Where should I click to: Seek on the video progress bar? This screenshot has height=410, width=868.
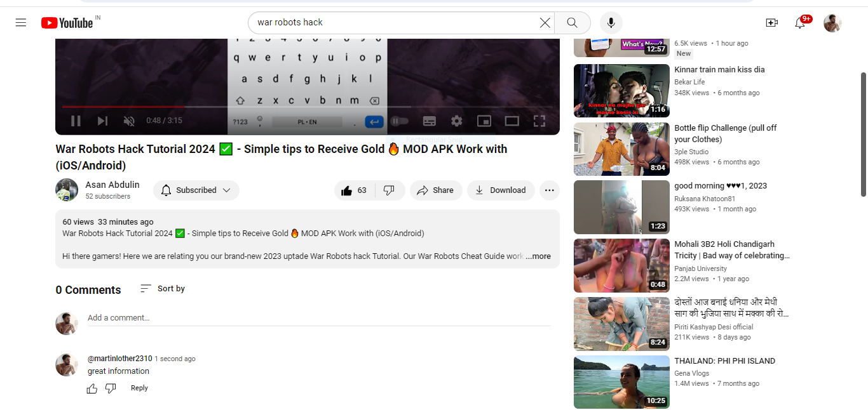(x=308, y=107)
